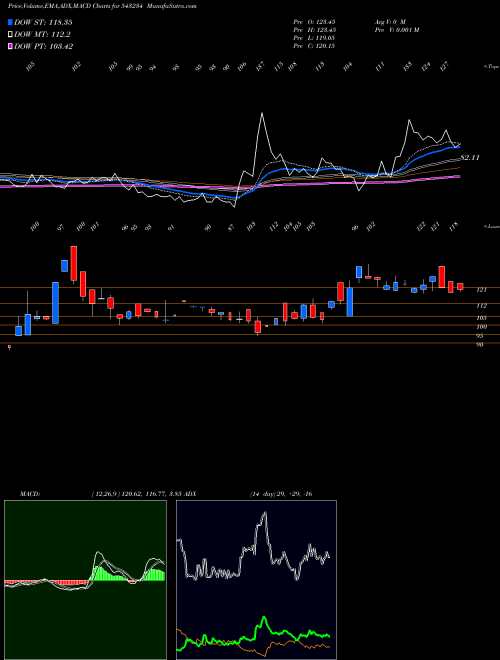This screenshot has height=660, width=500.
Task: Click the 121 price level label
Action: (x=481, y=290)
